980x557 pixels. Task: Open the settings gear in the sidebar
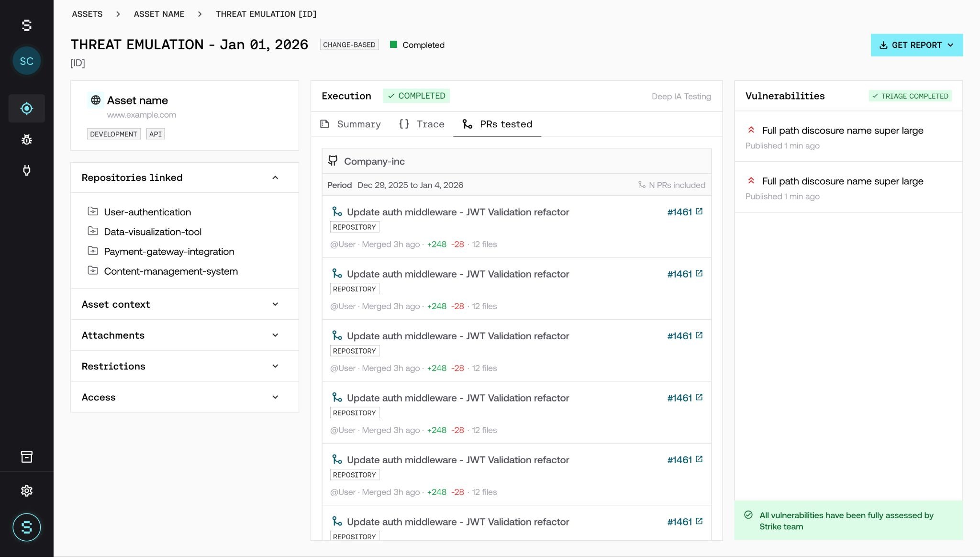(x=27, y=490)
